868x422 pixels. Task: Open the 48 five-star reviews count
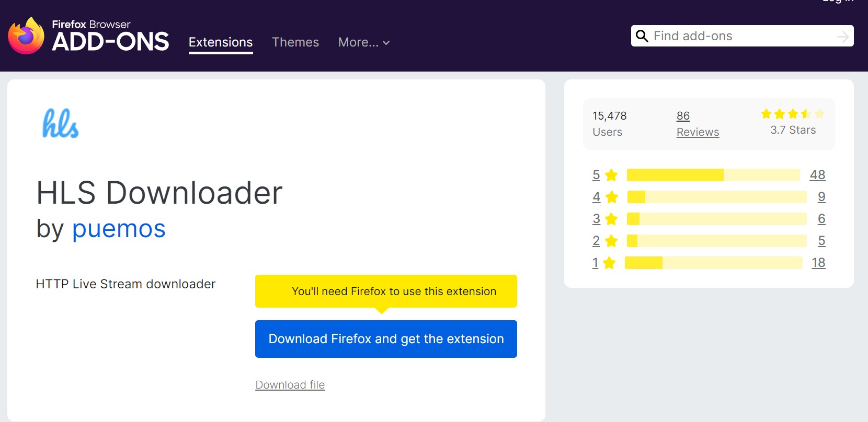[817, 175]
